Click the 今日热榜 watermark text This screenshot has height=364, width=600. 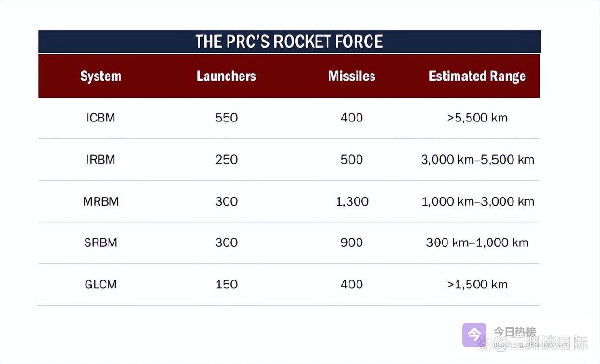coord(514,332)
